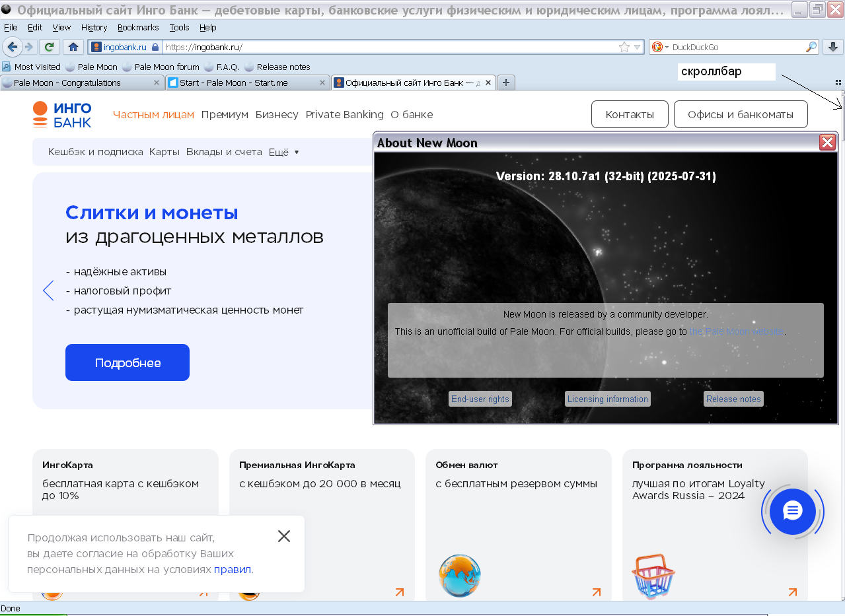The width and height of the screenshot is (845, 616).
Task: Click the search magnifier icon
Action: tap(811, 47)
